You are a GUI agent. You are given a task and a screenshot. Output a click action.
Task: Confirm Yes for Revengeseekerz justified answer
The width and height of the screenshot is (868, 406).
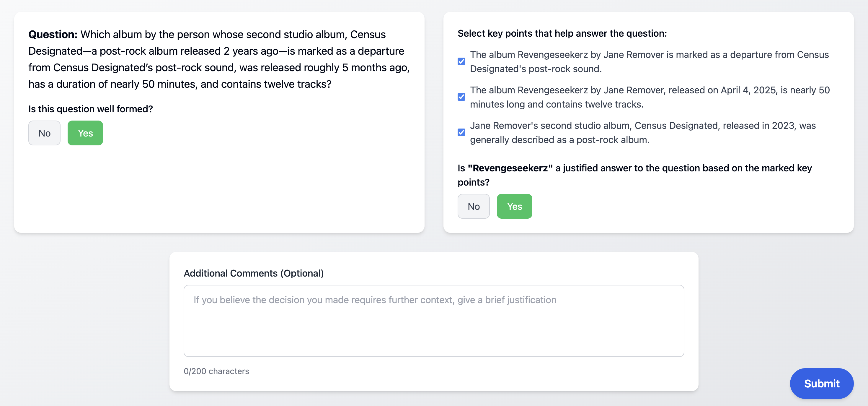coord(514,206)
